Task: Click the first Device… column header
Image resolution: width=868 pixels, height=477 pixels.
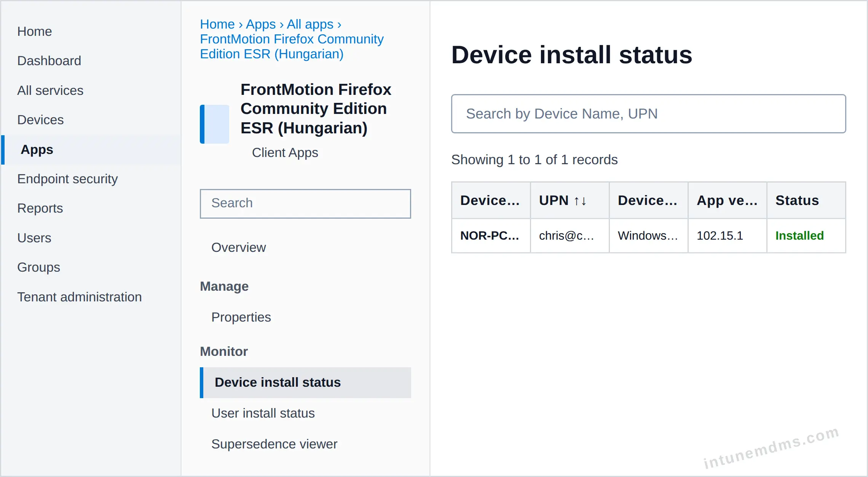Action: pos(491,200)
